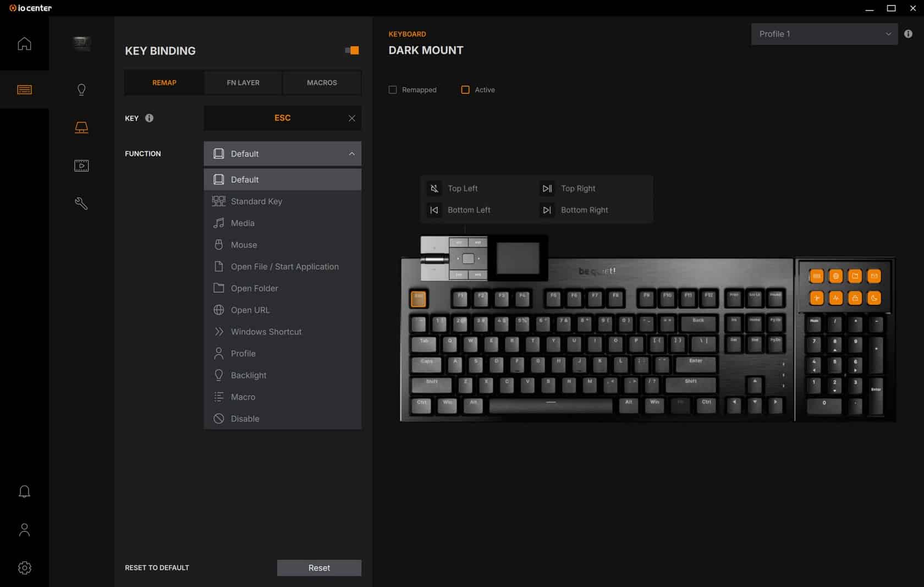924x587 pixels.
Task: Switch to the MACROS tab
Action: tap(322, 83)
